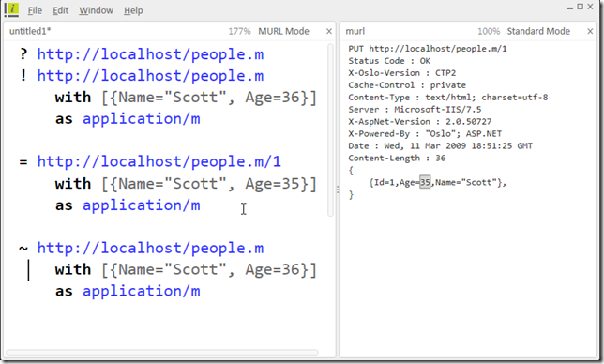Select the untitled1* buffer title
The height and width of the screenshot is (364, 604).
point(30,31)
